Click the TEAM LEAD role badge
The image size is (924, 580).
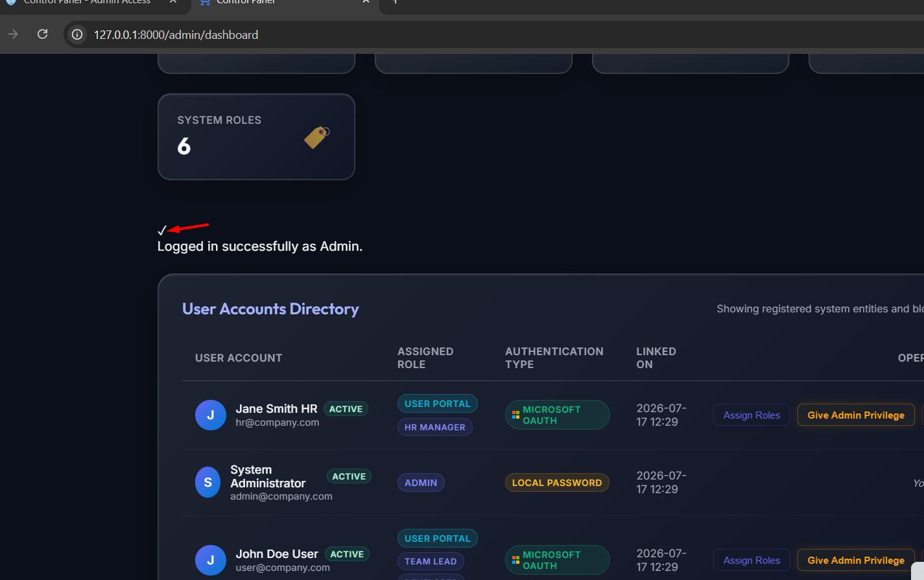(x=431, y=561)
